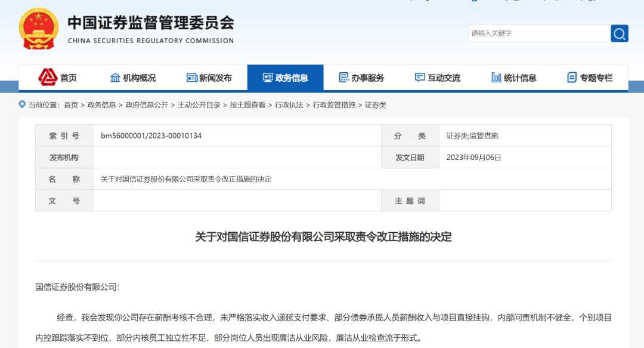This screenshot has width=644, height=348.
Task: Click the classification value 证券类;监管措施
Action: click(472, 135)
